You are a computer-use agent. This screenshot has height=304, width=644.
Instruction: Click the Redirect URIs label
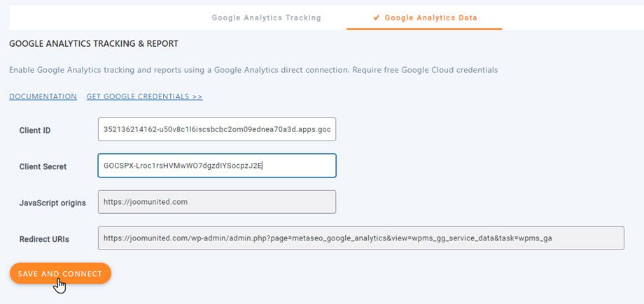click(44, 239)
